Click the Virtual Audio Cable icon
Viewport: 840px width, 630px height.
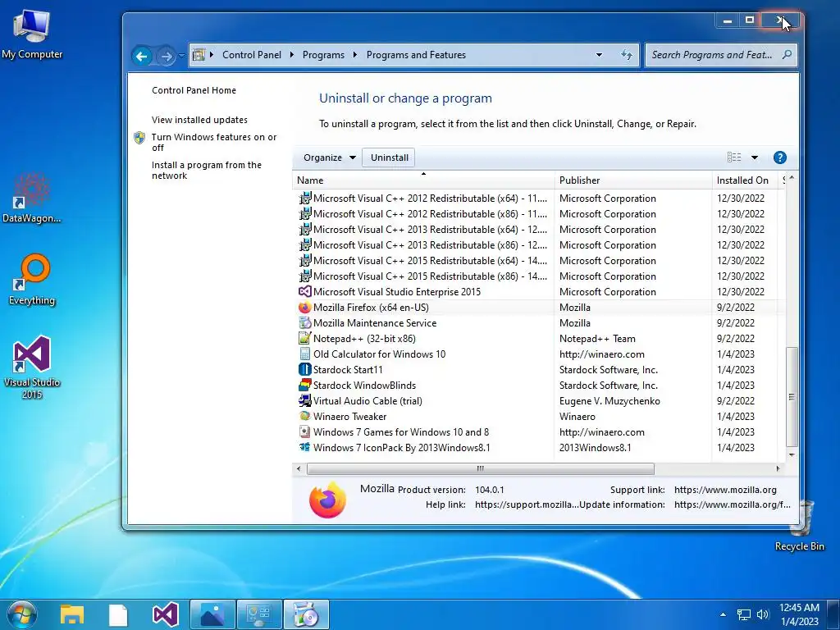tap(305, 400)
